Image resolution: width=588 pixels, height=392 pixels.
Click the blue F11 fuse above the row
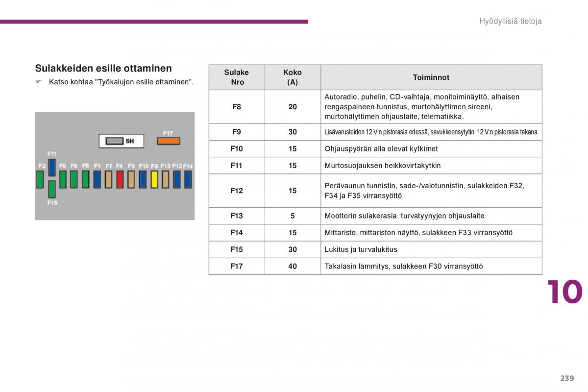click(x=52, y=167)
